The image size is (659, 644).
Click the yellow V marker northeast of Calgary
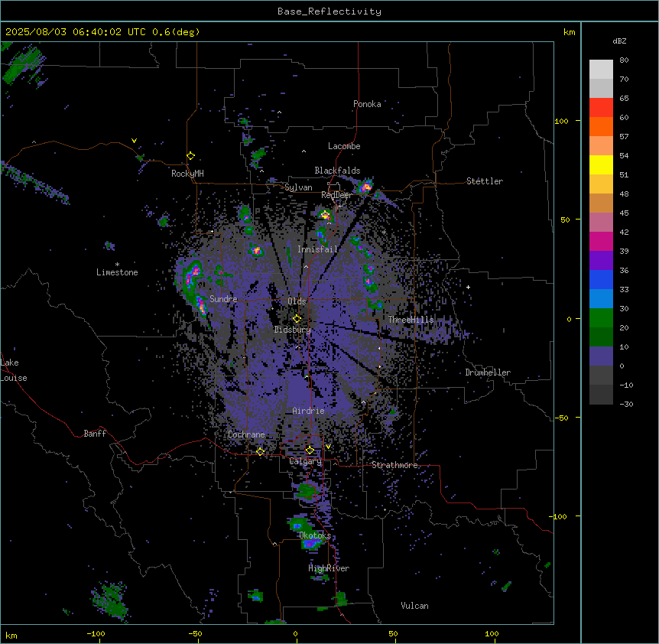(x=328, y=447)
